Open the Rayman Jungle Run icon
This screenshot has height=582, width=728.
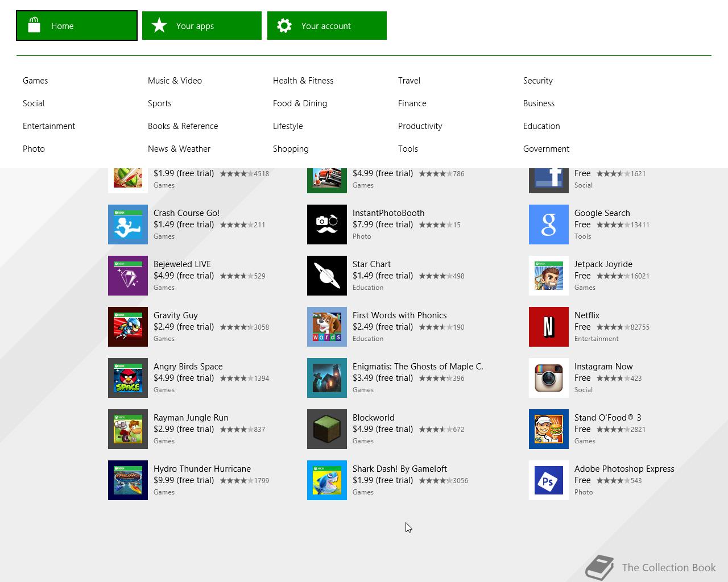(128, 429)
